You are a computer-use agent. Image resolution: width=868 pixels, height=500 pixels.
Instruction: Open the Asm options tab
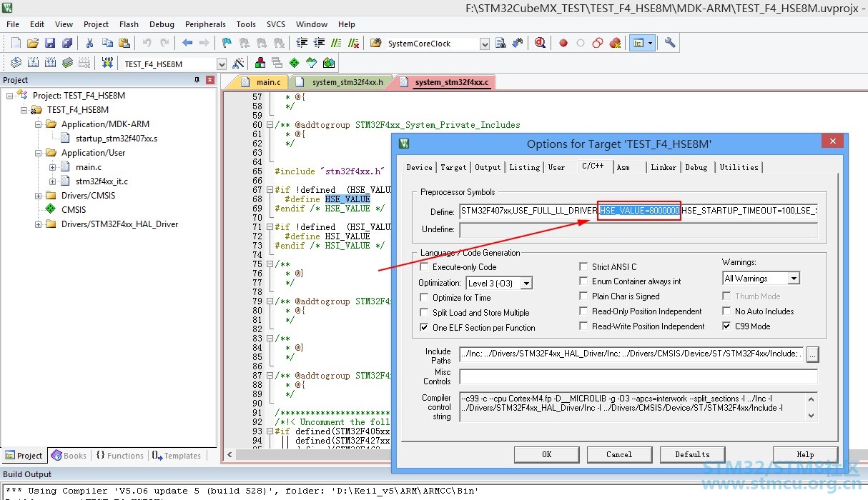click(x=623, y=167)
